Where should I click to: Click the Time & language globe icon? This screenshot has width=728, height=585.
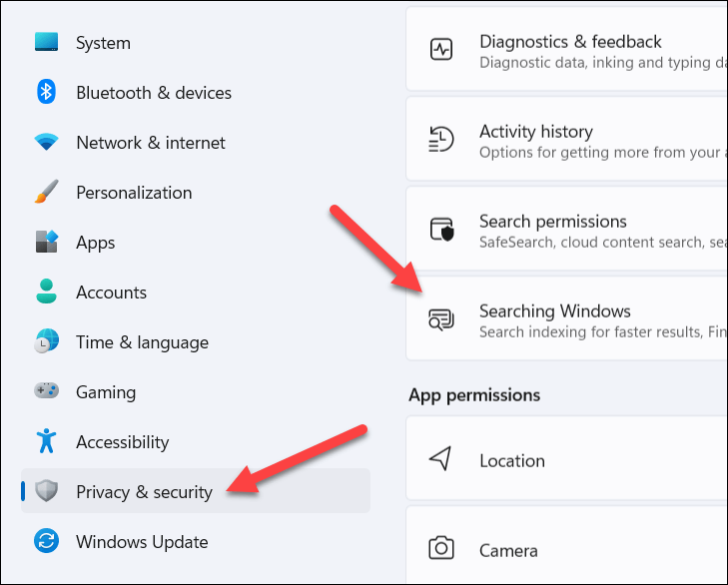click(x=47, y=341)
